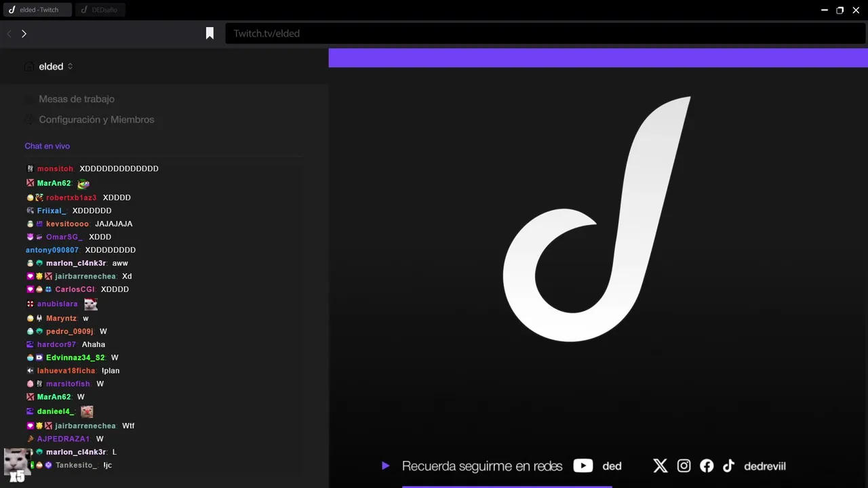This screenshot has height=488, width=868.
Task: Click the !plan message by lahueva18ficha
Action: (111, 371)
